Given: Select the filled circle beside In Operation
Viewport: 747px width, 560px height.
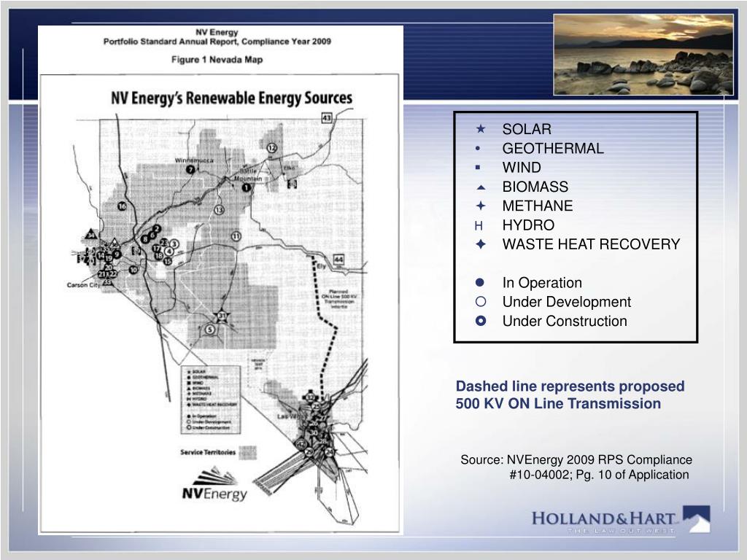Looking at the screenshot, I should pos(480,282).
